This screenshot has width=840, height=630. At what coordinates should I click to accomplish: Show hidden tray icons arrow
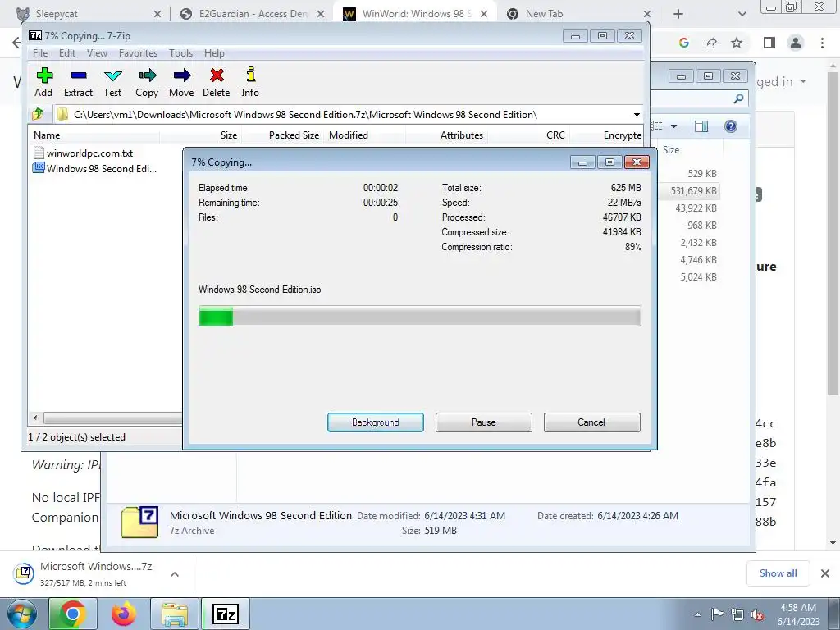coord(697,614)
